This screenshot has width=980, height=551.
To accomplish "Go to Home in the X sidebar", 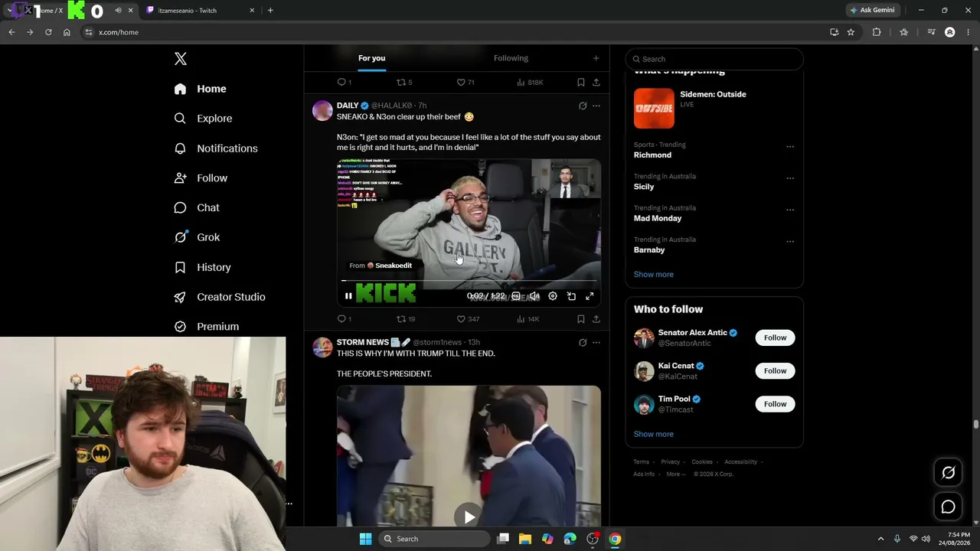I will coord(200,89).
